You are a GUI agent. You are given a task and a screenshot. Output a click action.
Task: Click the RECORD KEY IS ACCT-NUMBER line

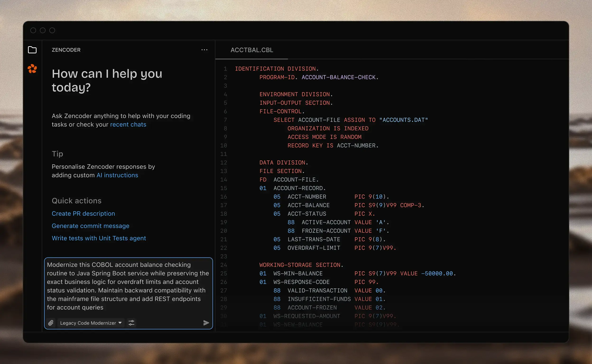click(333, 146)
